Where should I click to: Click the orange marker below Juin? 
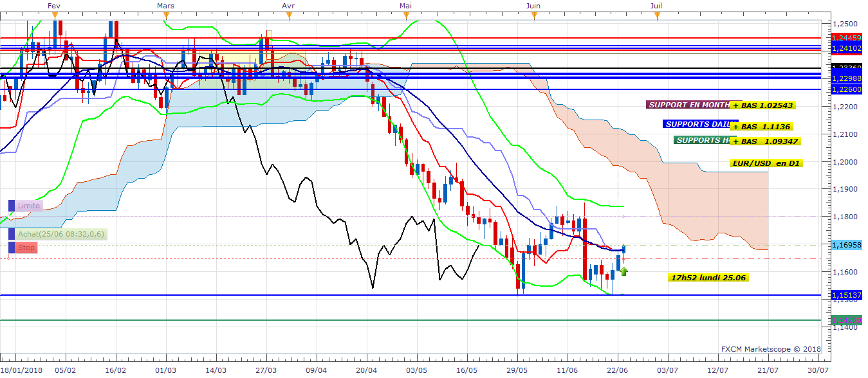pyautogui.click(x=533, y=14)
